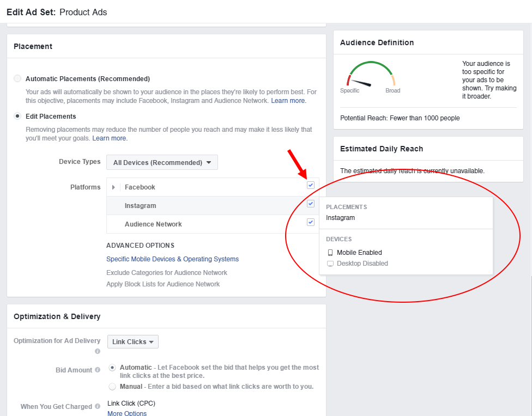Screen dimensions: 532x416
Task: Select Manual bid amount radio button
Action: 112,387
